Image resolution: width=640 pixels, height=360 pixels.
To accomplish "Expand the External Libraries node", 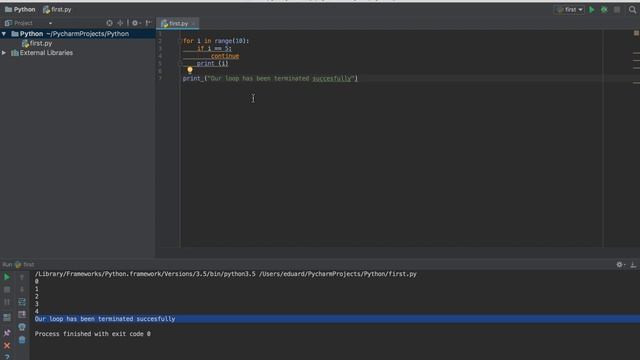I will [4, 53].
